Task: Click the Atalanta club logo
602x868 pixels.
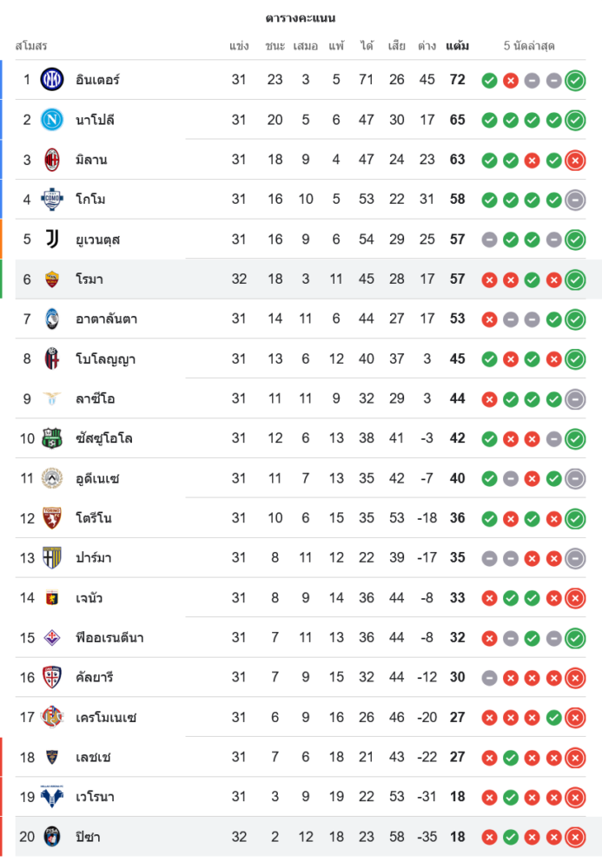Action: tap(52, 319)
